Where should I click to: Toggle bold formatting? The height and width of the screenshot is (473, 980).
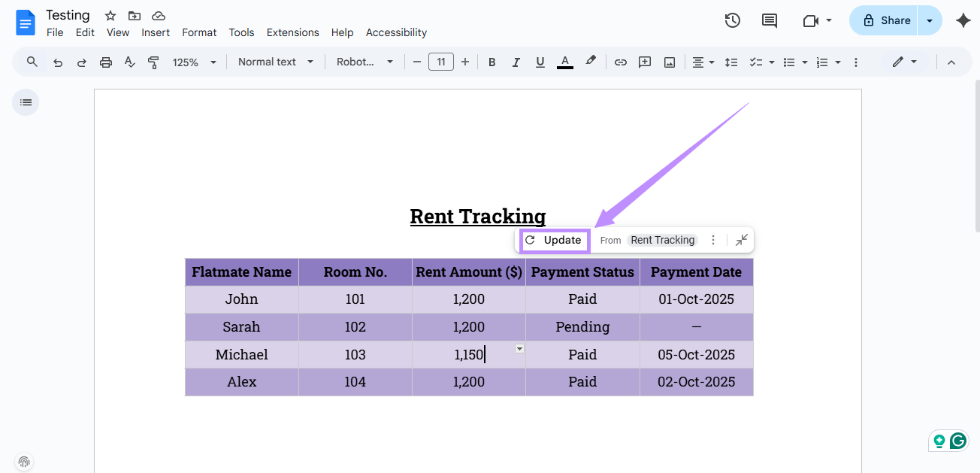(492, 62)
